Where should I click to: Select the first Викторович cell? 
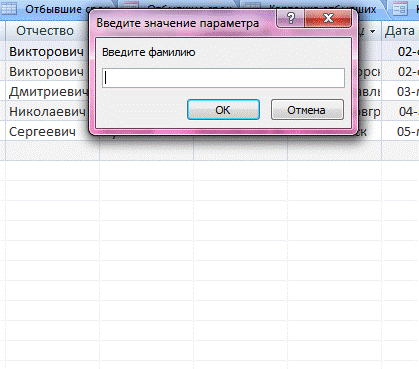(47, 52)
